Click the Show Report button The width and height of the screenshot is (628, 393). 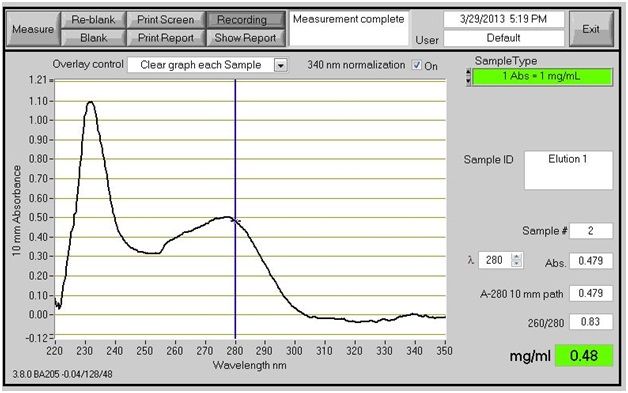(x=245, y=38)
